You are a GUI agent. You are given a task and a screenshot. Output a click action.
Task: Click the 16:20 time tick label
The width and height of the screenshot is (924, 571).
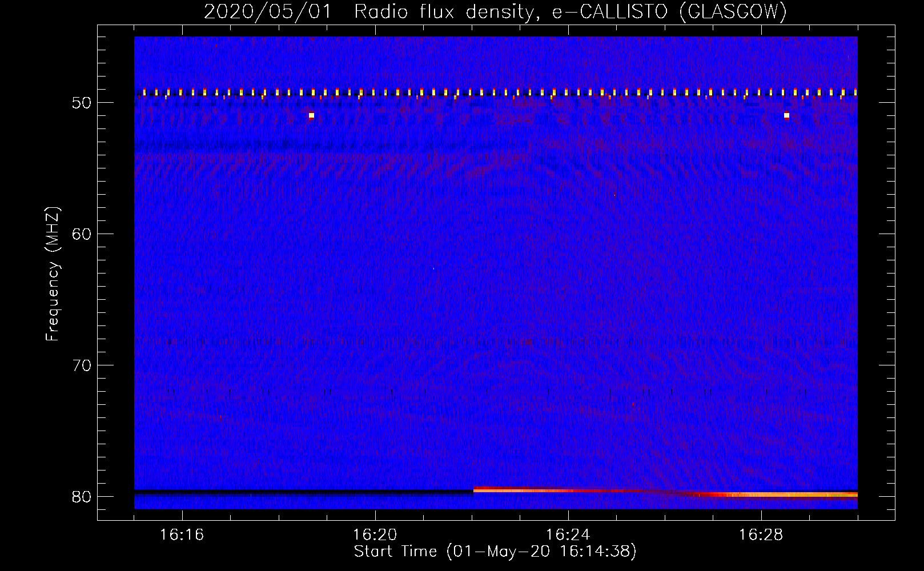coord(375,534)
